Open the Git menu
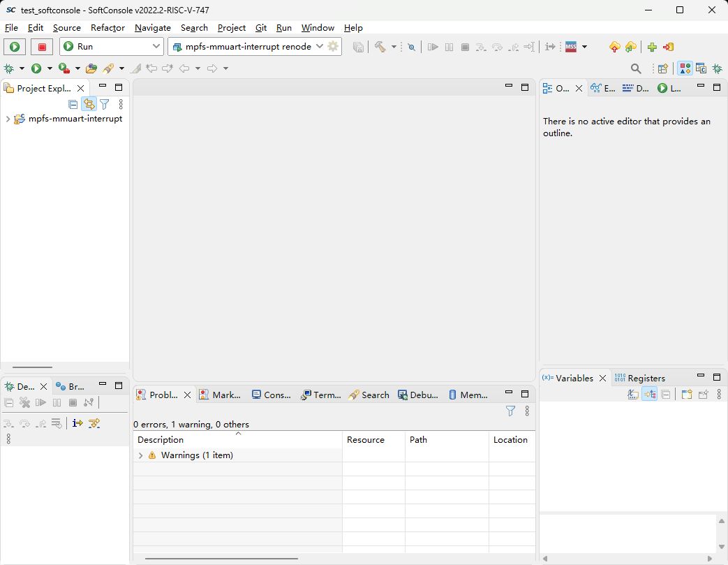 (x=261, y=27)
